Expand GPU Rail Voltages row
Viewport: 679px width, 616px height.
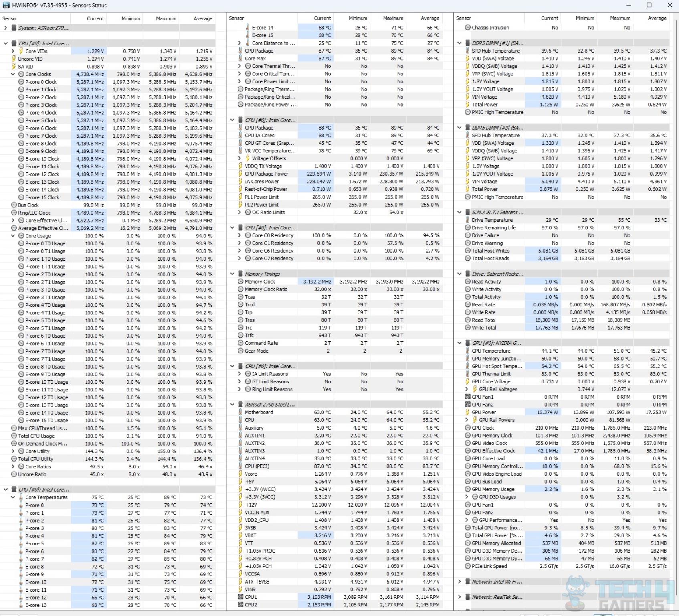467,389
